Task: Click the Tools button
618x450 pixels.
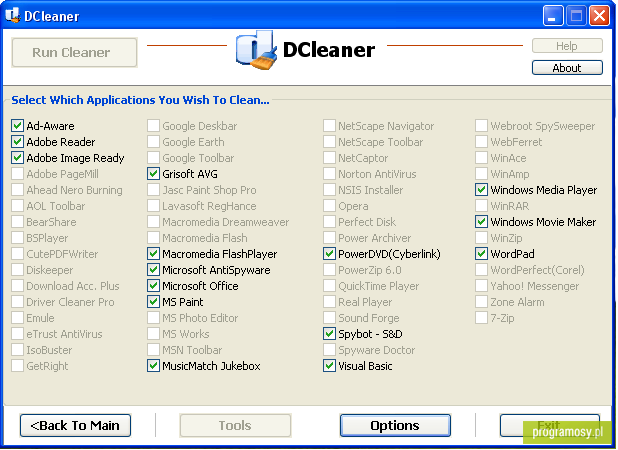Action: [235, 425]
